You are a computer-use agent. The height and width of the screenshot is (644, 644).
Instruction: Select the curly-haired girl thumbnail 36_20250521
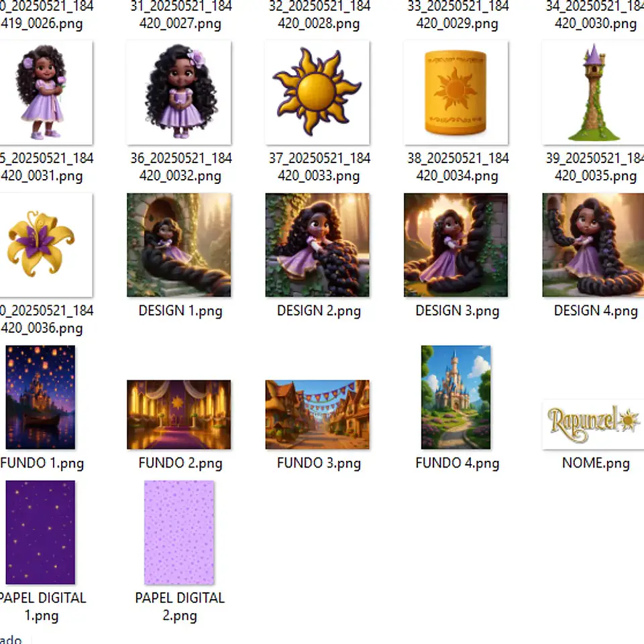click(179, 93)
